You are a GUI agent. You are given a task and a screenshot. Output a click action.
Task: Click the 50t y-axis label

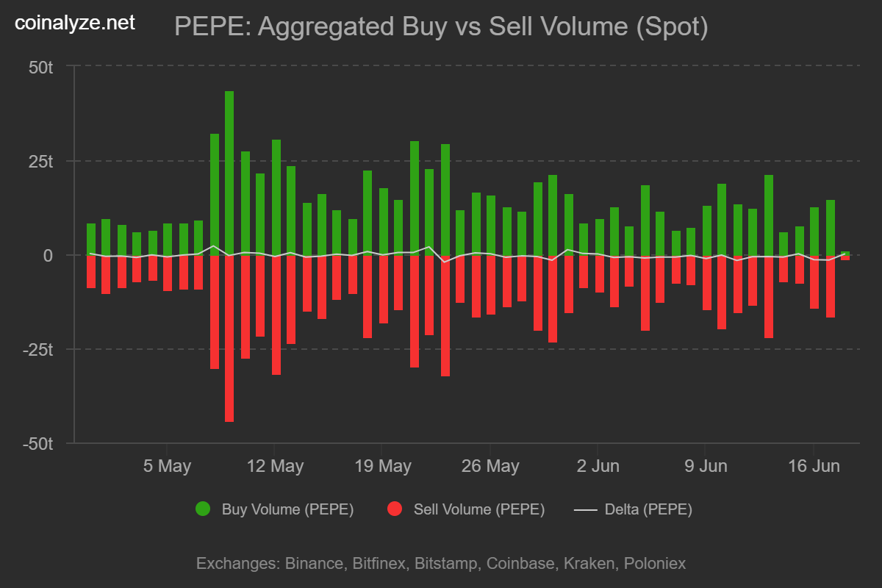(x=41, y=67)
